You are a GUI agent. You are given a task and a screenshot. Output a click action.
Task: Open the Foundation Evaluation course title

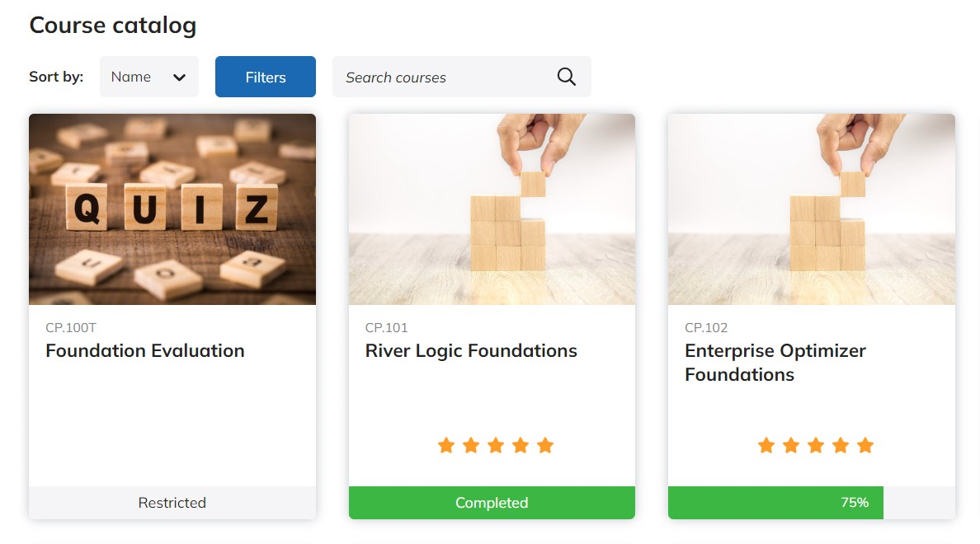(x=145, y=350)
